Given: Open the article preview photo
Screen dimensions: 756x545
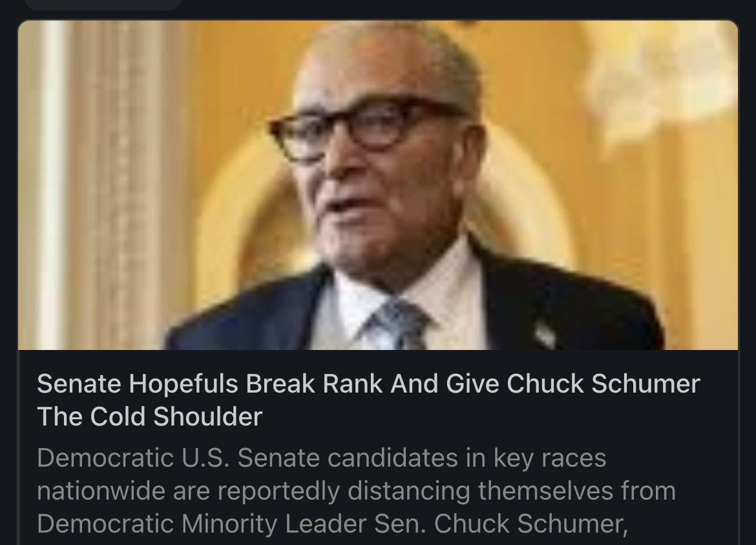Looking at the screenshot, I should [377, 185].
